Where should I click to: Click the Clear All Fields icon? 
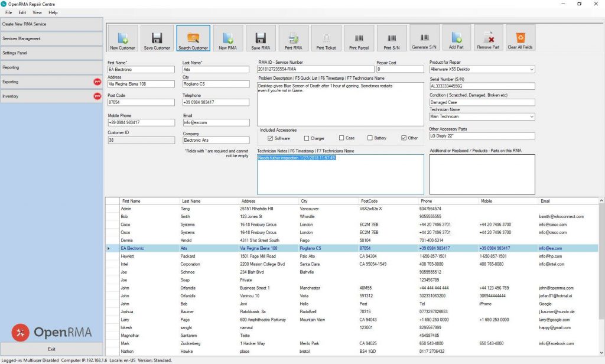point(519,37)
